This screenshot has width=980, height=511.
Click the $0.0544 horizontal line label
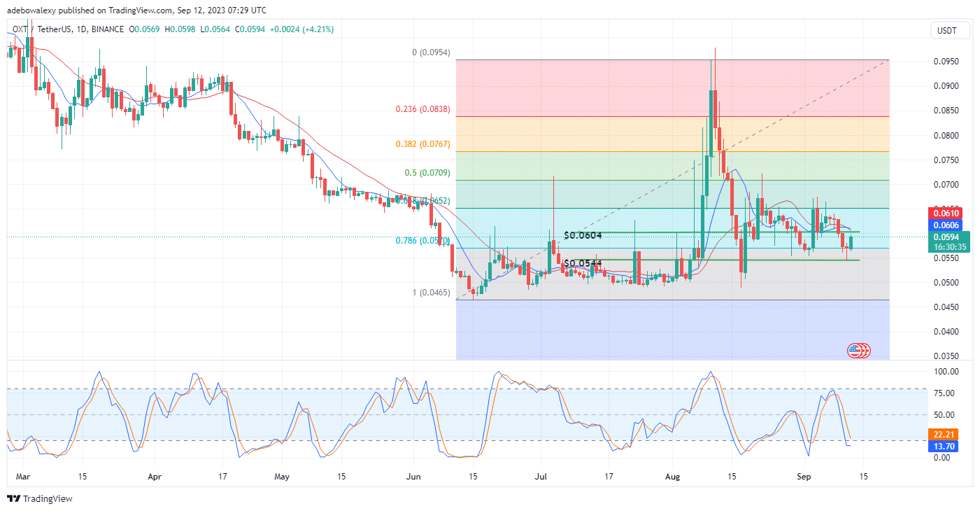583,263
